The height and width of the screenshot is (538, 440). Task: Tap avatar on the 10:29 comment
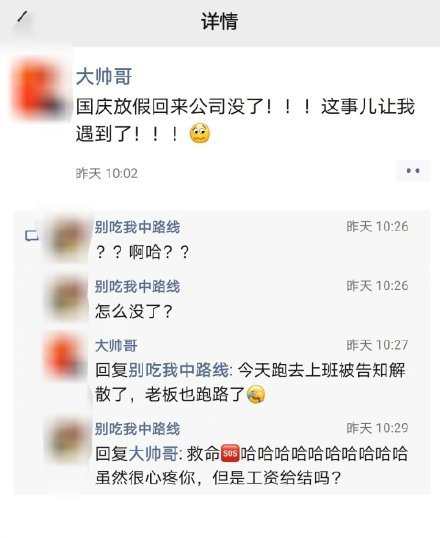coord(68,440)
